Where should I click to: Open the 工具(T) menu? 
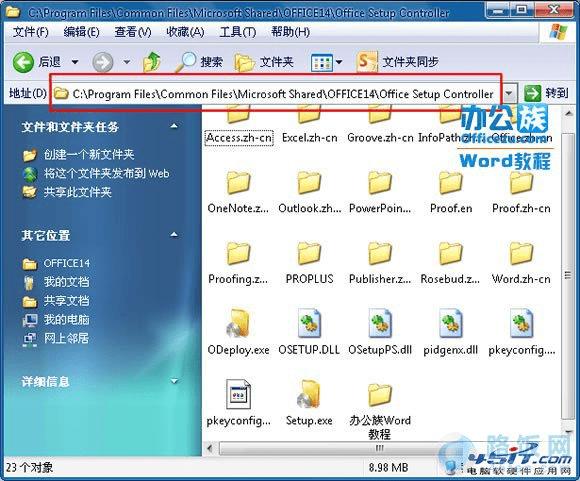pyautogui.click(x=237, y=32)
